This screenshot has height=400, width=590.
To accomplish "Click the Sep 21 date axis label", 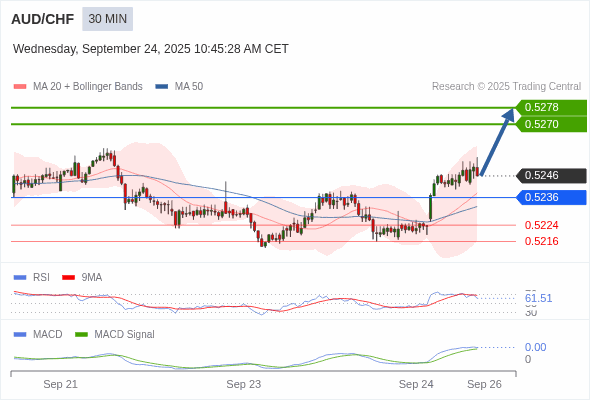I will pyautogui.click(x=61, y=384).
